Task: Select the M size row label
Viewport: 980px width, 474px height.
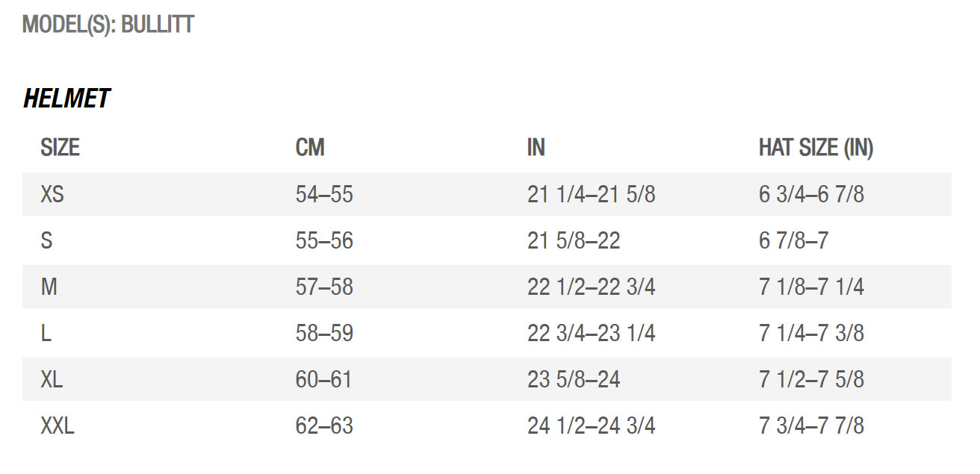Action: point(49,287)
